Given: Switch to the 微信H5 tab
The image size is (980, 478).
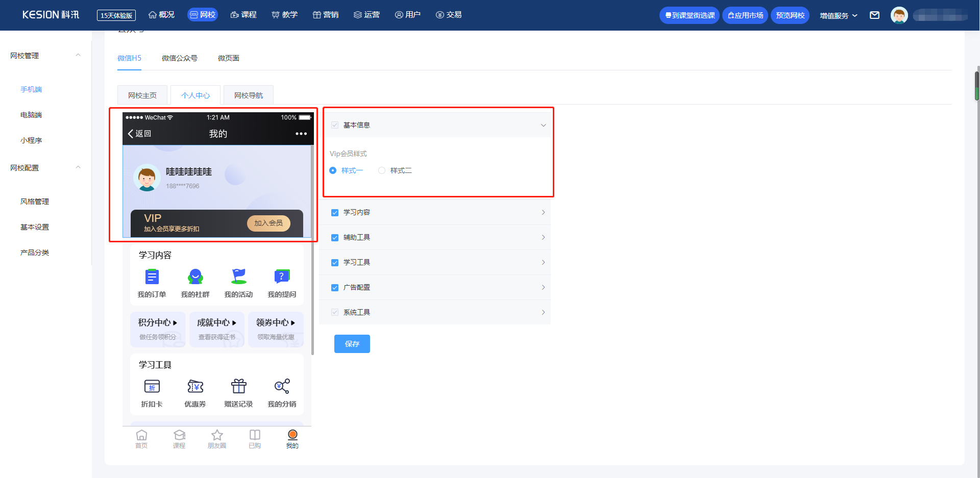Looking at the screenshot, I should click(x=129, y=58).
